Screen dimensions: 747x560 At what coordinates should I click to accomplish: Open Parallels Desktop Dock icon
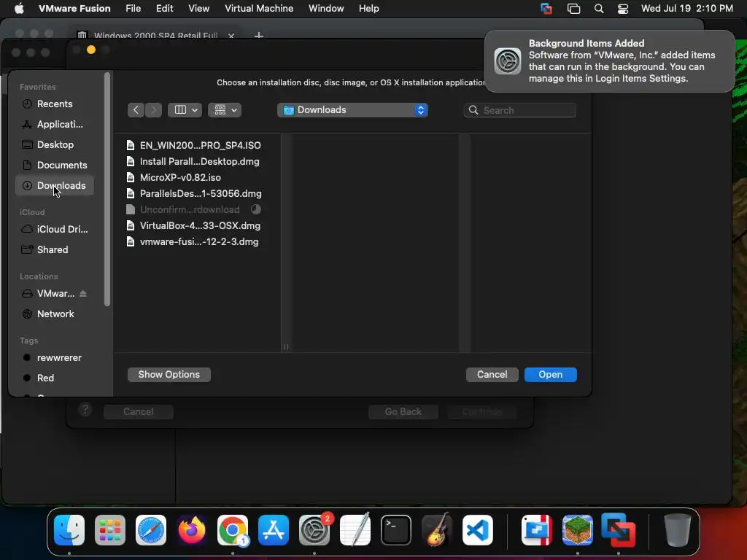click(x=537, y=530)
